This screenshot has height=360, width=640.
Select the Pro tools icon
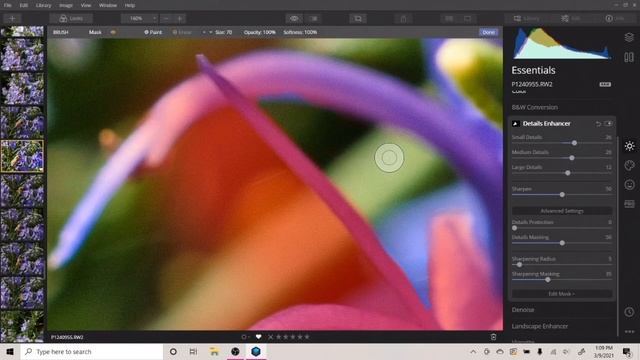pos(629,204)
